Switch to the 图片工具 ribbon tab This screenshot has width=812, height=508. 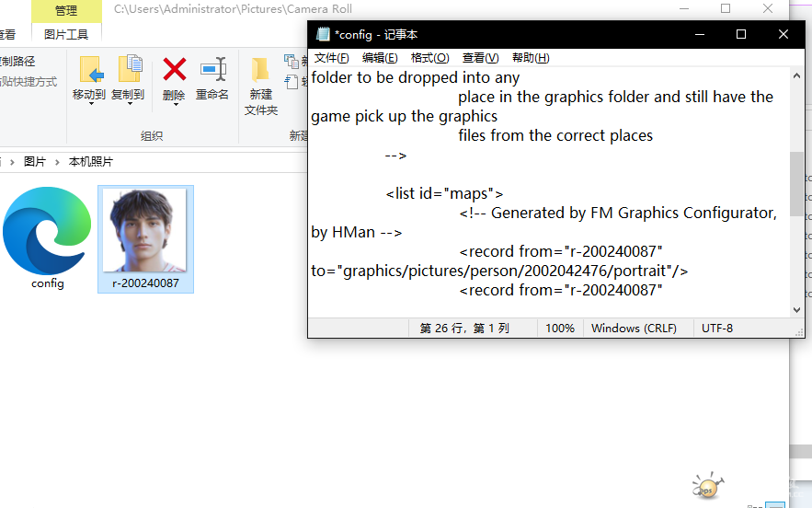tap(66, 34)
